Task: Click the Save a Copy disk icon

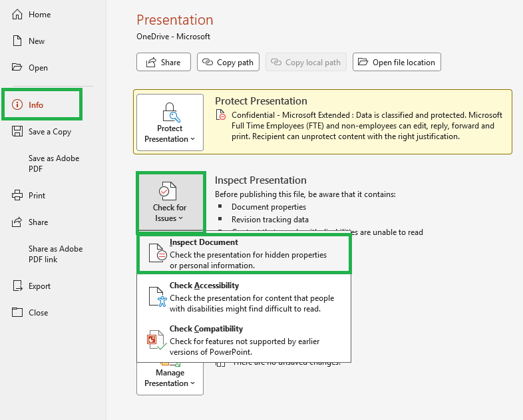Action: (17, 131)
